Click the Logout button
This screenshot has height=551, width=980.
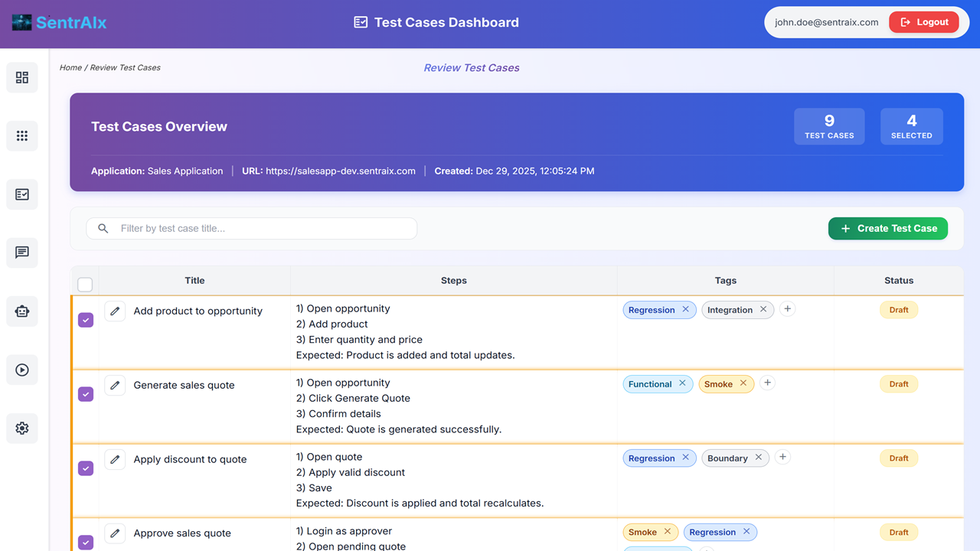(924, 22)
